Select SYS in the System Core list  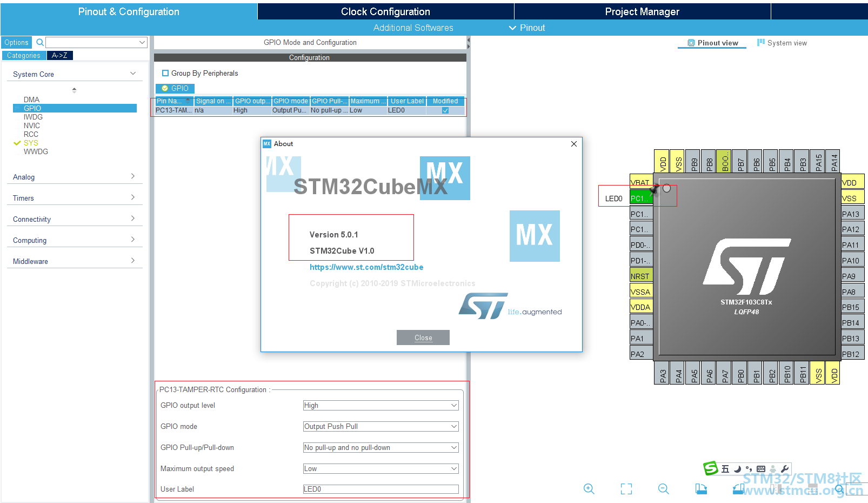click(31, 143)
